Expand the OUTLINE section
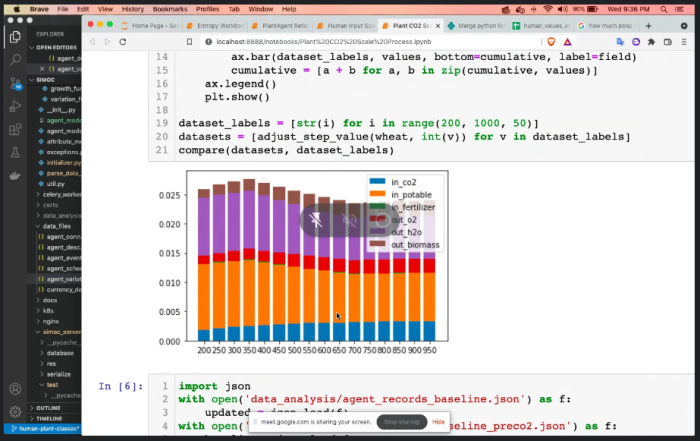Screen dimensions: 700x441 [x=48, y=408]
